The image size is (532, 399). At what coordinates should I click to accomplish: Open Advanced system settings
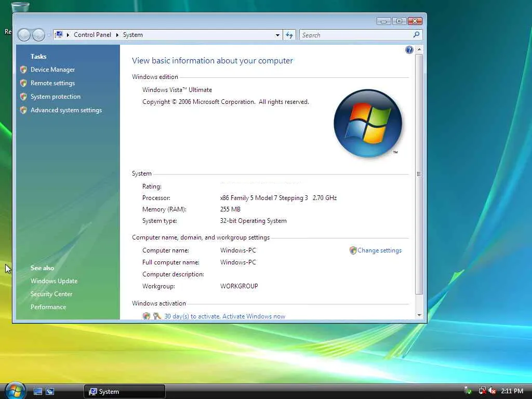pos(66,110)
